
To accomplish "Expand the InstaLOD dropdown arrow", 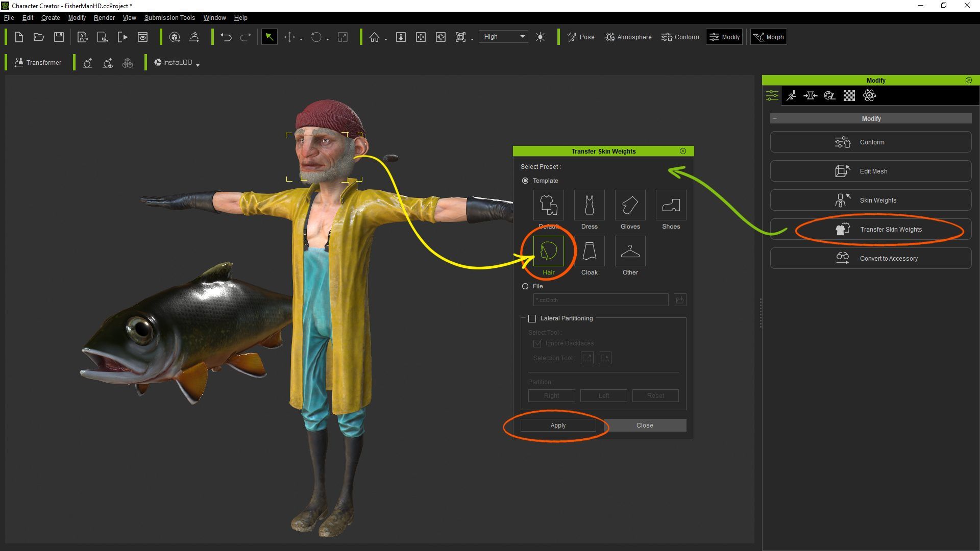I will pyautogui.click(x=198, y=65).
